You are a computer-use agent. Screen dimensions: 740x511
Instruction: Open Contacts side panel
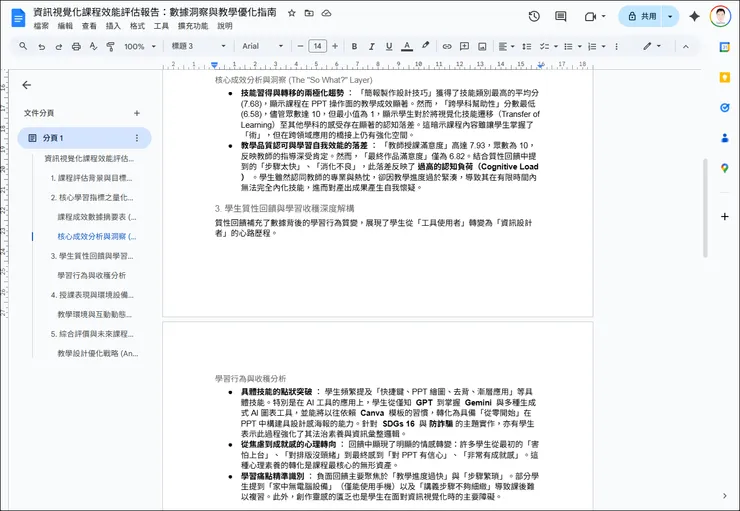point(724,138)
